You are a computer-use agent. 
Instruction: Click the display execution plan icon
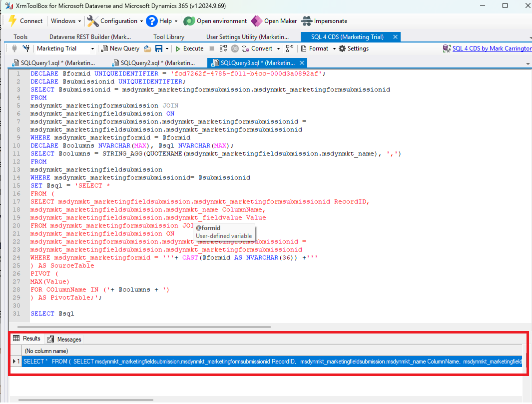coord(223,48)
